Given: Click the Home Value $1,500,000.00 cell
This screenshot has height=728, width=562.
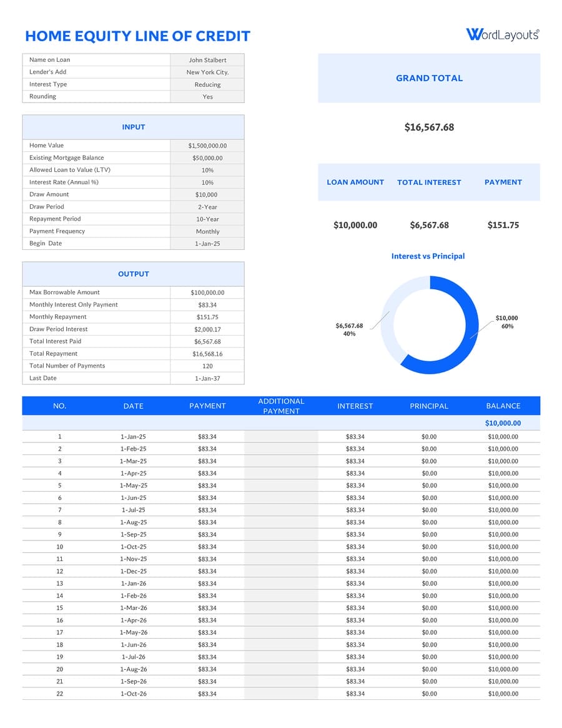Looking at the screenshot, I should point(207,146).
